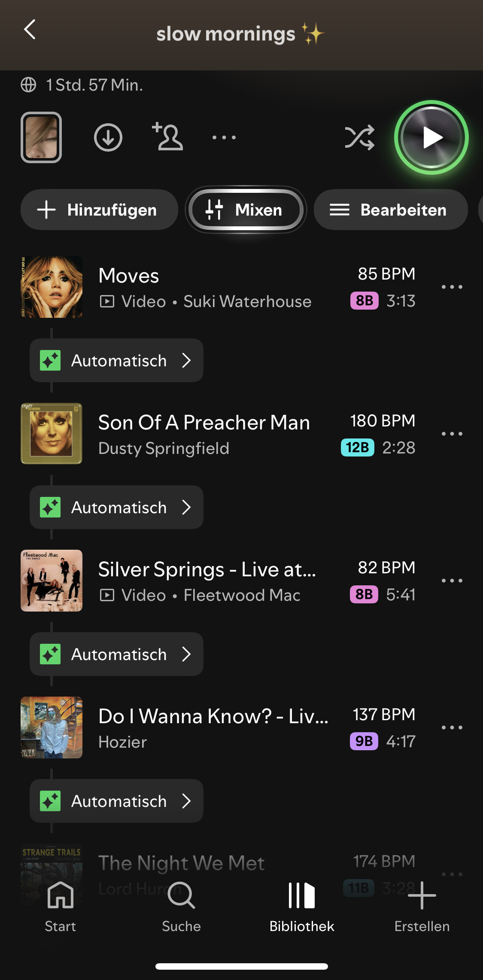Expand Automatisch transition after Moves
The width and height of the screenshot is (483, 980).
[116, 361]
